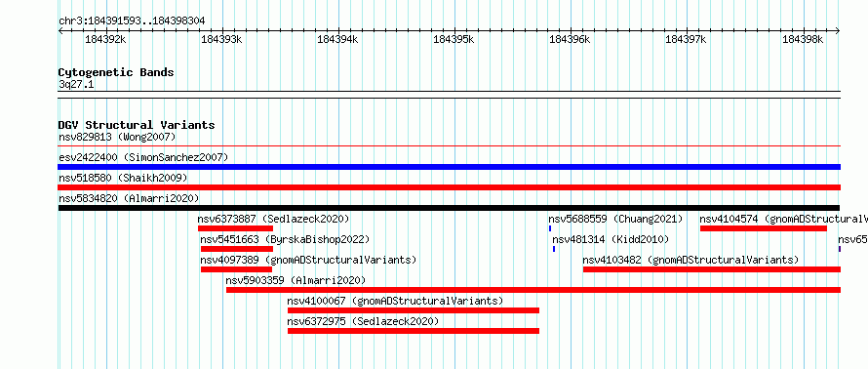Viewport: 868px width, 369px height.
Task: Select the long red bar under nsv5903359
Action: click(x=533, y=290)
